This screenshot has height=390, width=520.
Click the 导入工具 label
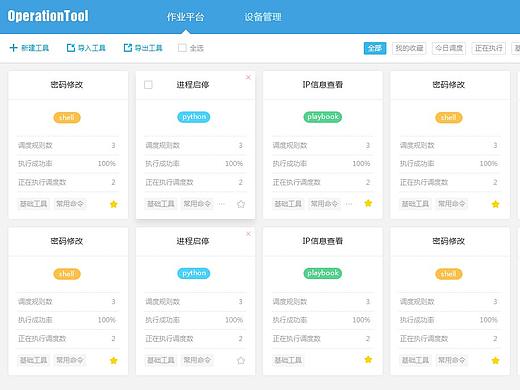[92, 48]
